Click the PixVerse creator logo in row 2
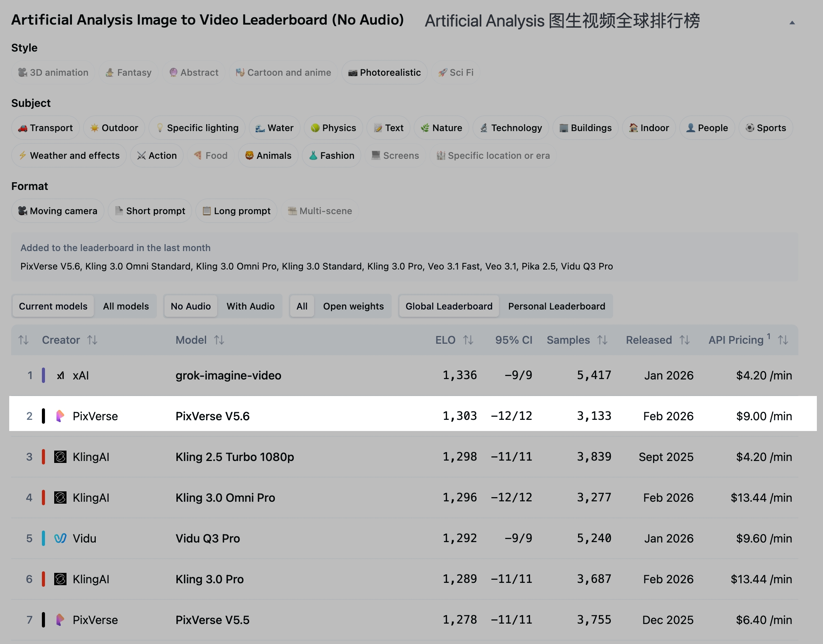823x644 pixels. coord(60,416)
